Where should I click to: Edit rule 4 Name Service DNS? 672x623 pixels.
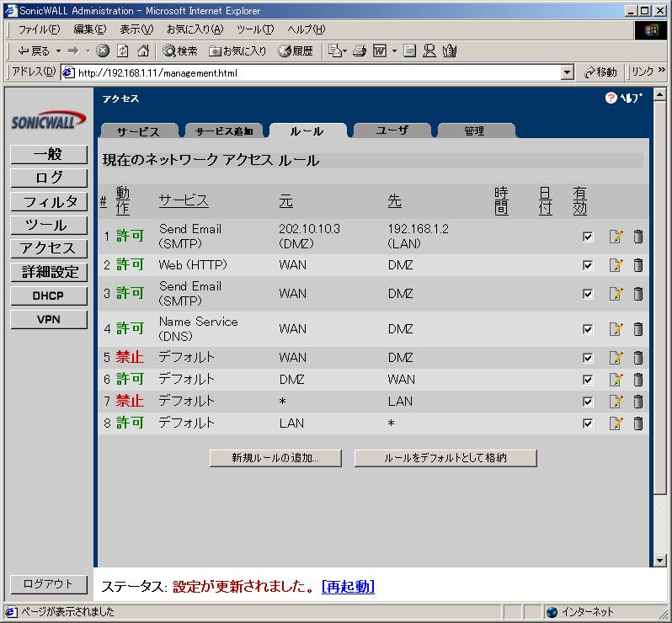click(616, 329)
